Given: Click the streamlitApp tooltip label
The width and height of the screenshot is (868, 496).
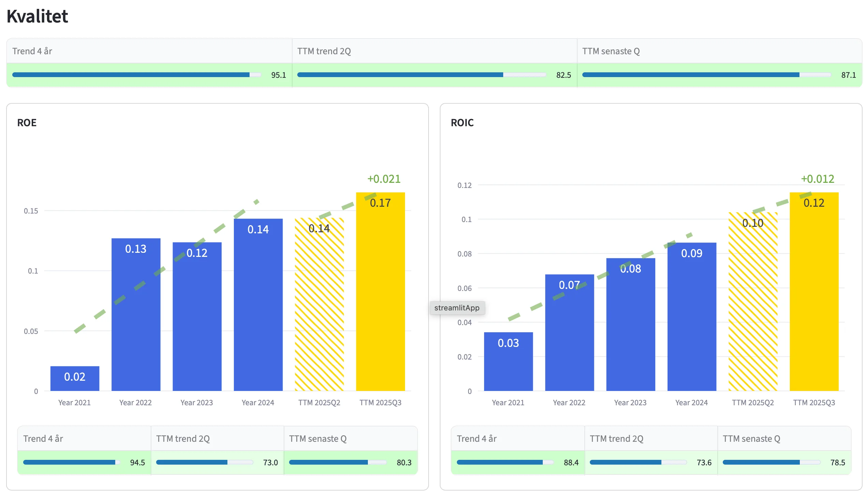Looking at the screenshot, I should pyautogui.click(x=457, y=308).
